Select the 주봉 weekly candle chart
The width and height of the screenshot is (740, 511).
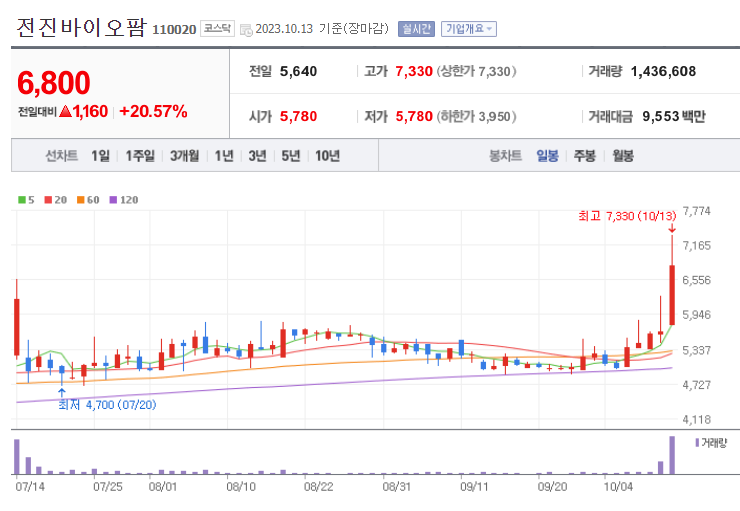pos(585,156)
